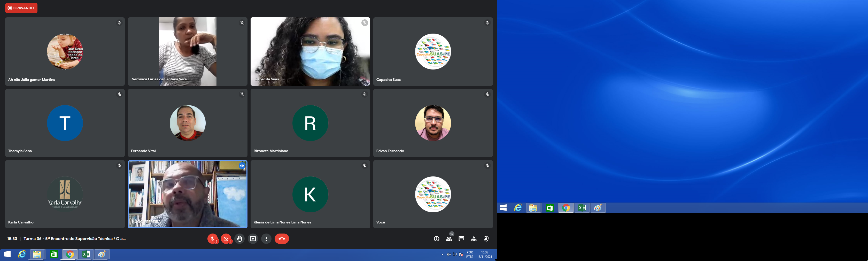This screenshot has width=868, height=279.
Task: Click the Excel icon in left taskbar
Action: 86,255
